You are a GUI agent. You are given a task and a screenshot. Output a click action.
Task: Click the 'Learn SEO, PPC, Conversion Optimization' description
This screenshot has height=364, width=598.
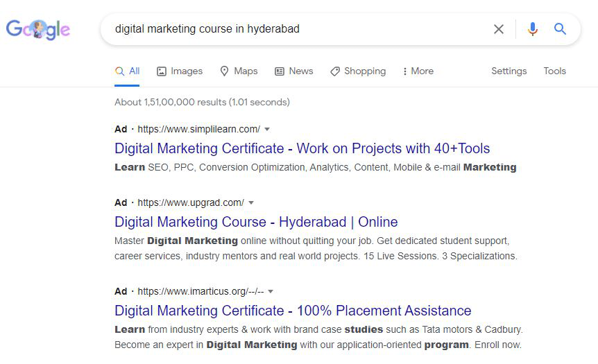tap(316, 167)
